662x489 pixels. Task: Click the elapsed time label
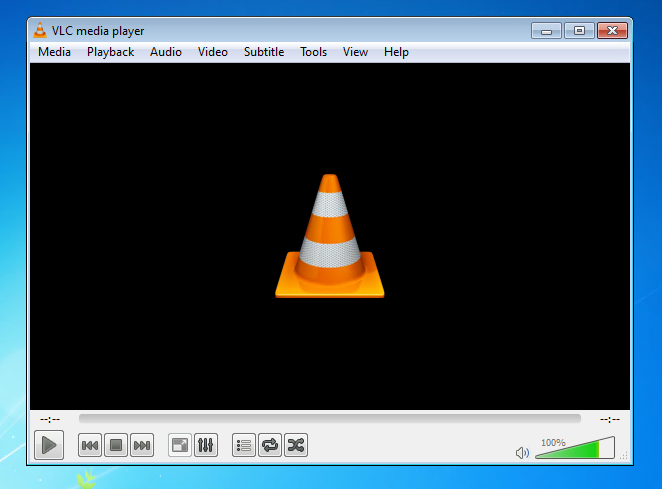[x=50, y=419]
